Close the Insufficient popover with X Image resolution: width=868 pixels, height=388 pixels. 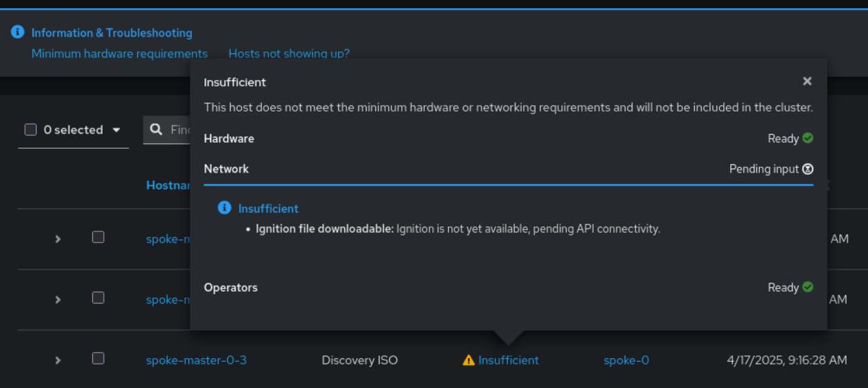click(807, 81)
